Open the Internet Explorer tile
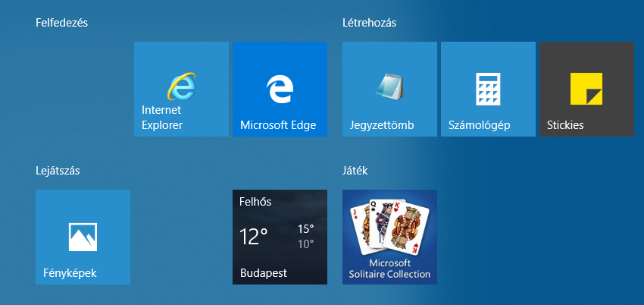Viewport: 644px width, 305px height. pyautogui.click(x=181, y=89)
